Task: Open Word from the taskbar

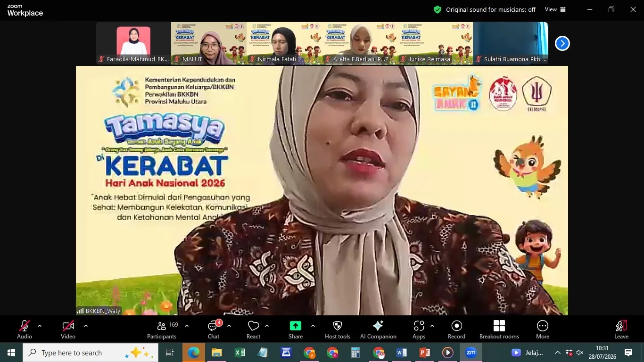Action: point(402,353)
